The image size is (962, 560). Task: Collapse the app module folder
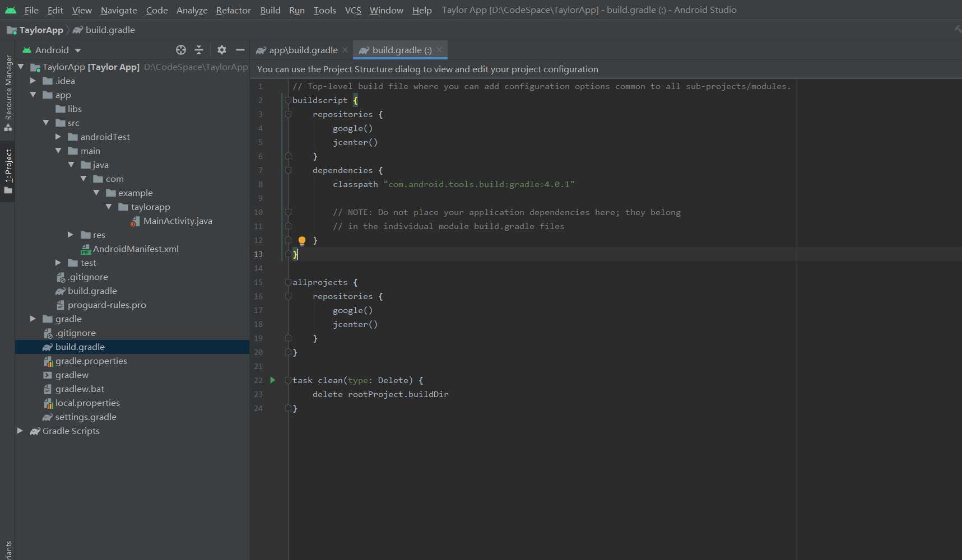[33, 95]
